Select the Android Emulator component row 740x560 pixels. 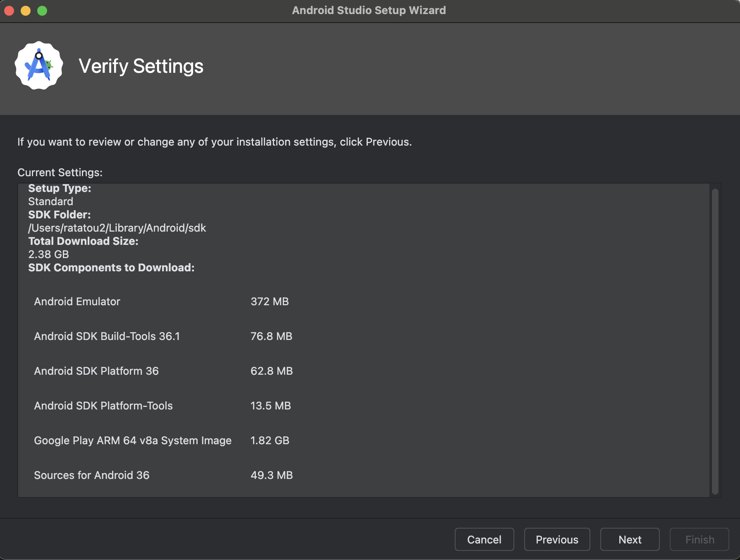[77, 302]
